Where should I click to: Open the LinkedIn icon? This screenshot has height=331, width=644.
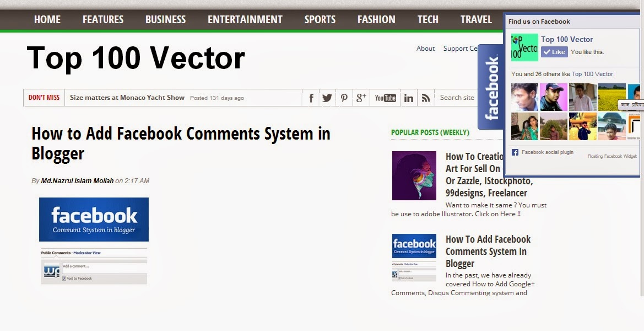tap(409, 98)
